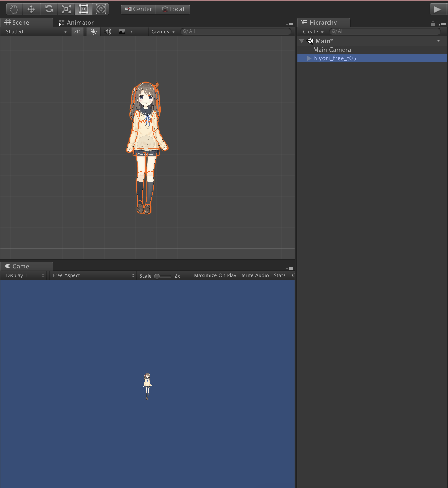This screenshot has height=488, width=448.
Task: Collapse the Main scene foldout arrow
Action: click(x=302, y=41)
